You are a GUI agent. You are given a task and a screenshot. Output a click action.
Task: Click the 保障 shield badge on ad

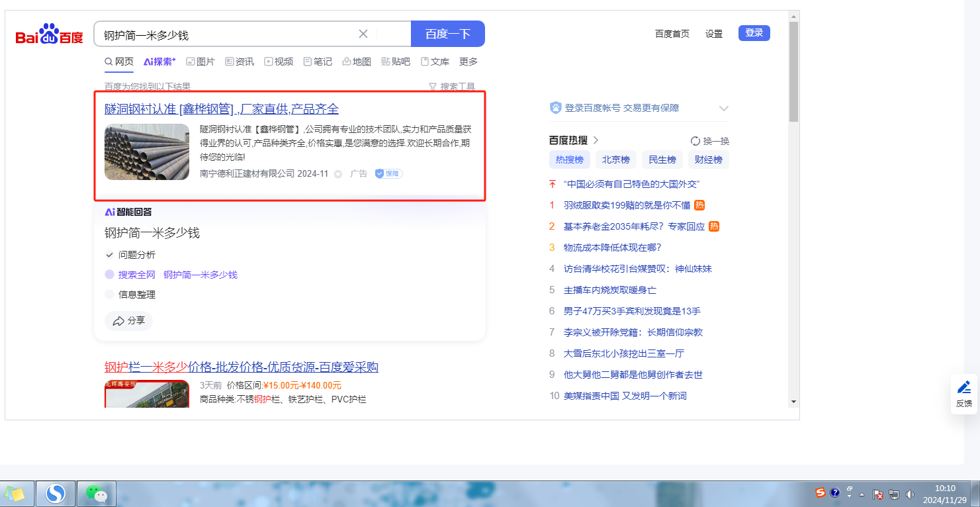point(388,173)
